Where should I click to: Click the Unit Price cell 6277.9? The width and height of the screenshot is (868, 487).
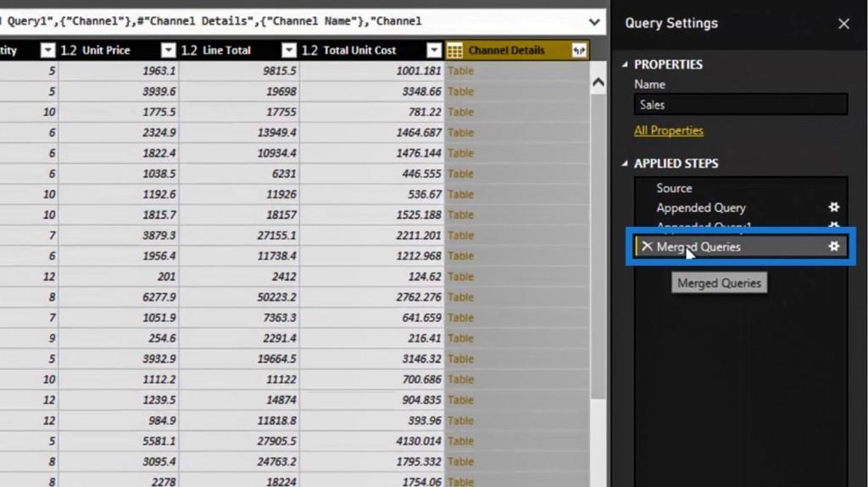pyautogui.click(x=119, y=297)
